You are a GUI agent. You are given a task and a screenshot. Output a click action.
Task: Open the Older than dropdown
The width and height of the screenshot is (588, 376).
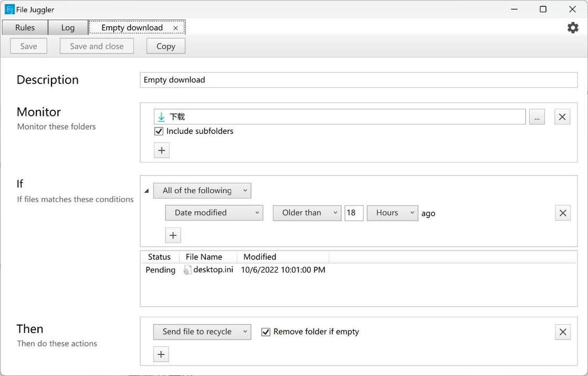307,213
